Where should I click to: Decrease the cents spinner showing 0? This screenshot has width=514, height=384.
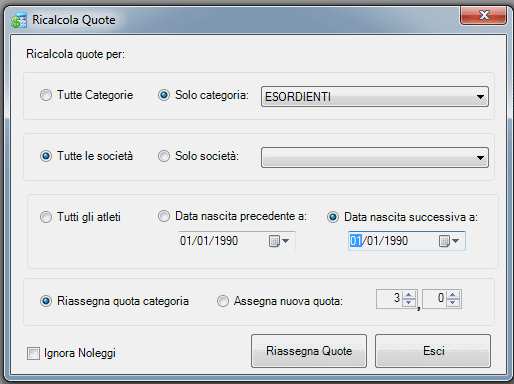pyautogui.click(x=453, y=303)
